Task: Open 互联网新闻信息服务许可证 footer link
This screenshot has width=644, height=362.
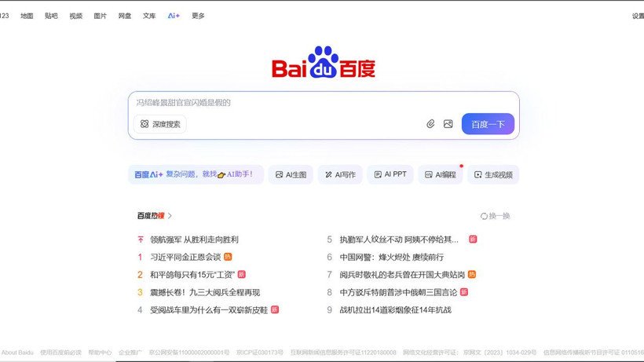Action: 343,352
